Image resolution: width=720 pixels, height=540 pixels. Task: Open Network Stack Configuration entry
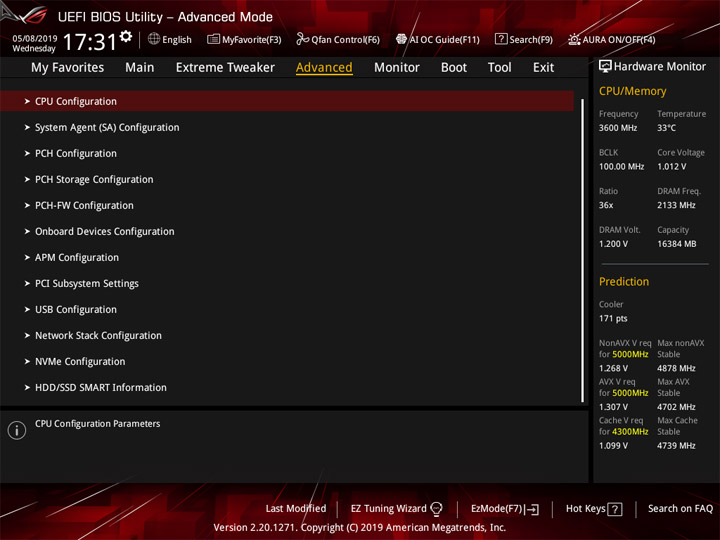click(287, 336)
